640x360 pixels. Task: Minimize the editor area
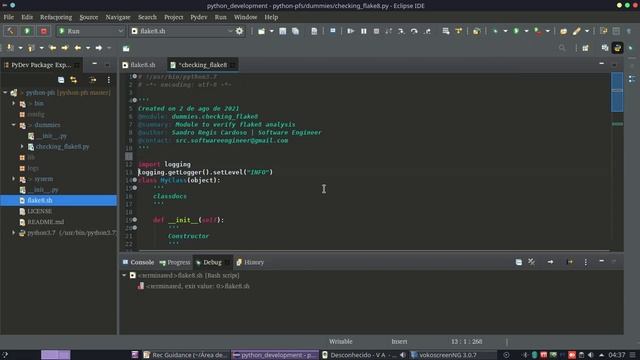pyautogui.click(x=602, y=64)
